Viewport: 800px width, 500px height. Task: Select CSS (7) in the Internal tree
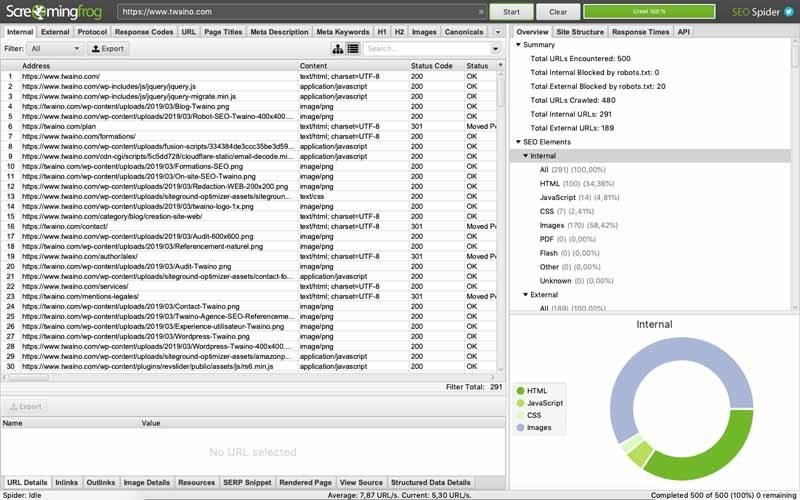(x=566, y=211)
